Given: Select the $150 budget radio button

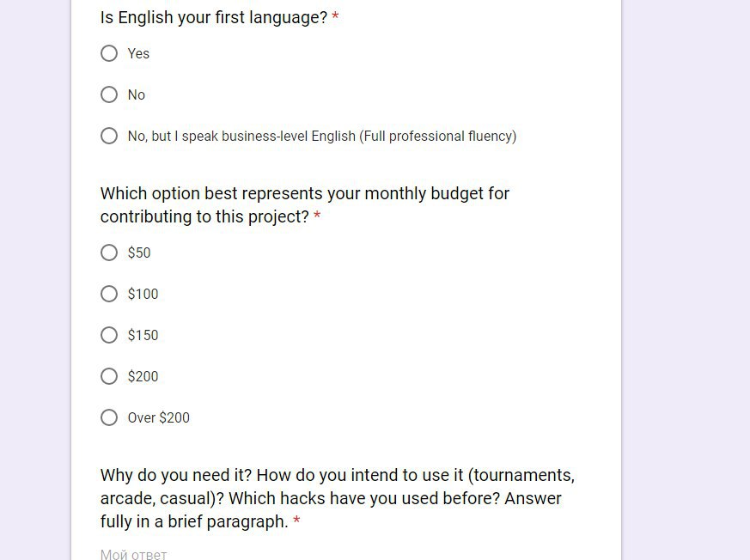Looking at the screenshot, I should click(109, 335).
